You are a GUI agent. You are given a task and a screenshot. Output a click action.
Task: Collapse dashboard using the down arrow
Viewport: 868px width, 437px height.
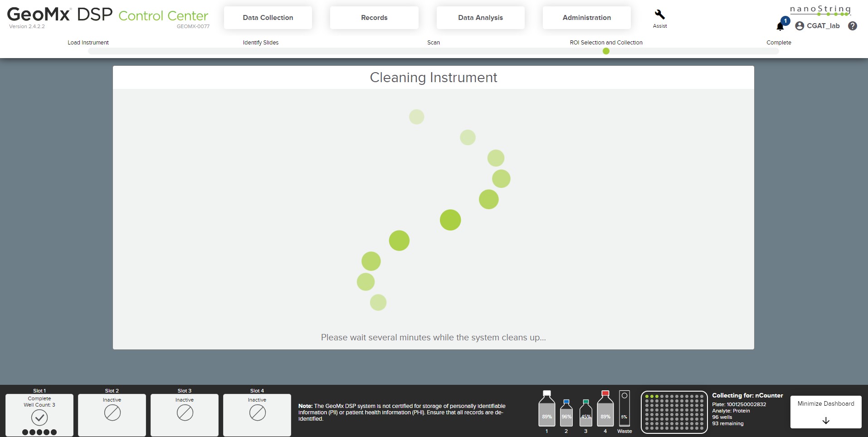coord(826,421)
